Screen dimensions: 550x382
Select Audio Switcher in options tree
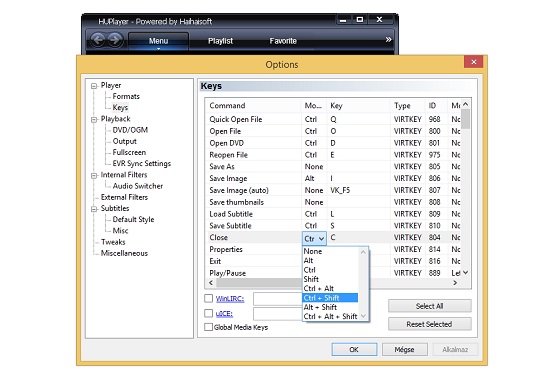[x=138, y=186]
